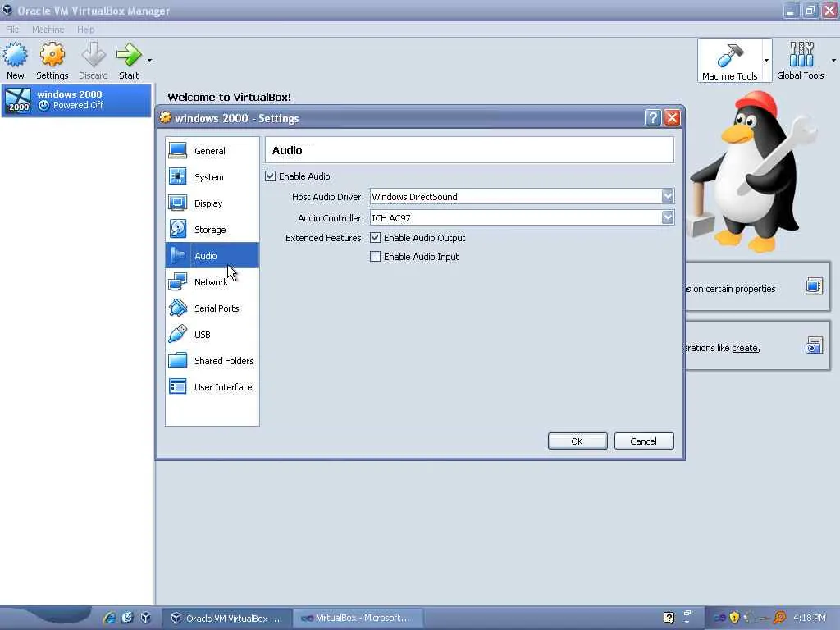
Task: Switch to VirtualBox - Microsoft taskbar button
Action: point(358,619)
